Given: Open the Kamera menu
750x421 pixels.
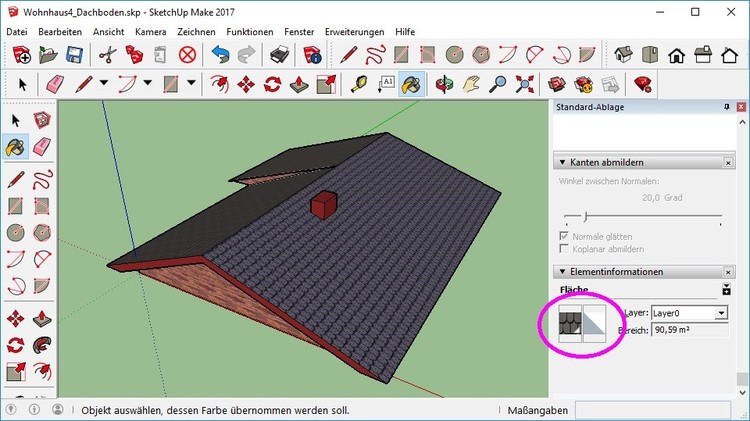Looking at the screenshot, I should [x=151, y=32].
